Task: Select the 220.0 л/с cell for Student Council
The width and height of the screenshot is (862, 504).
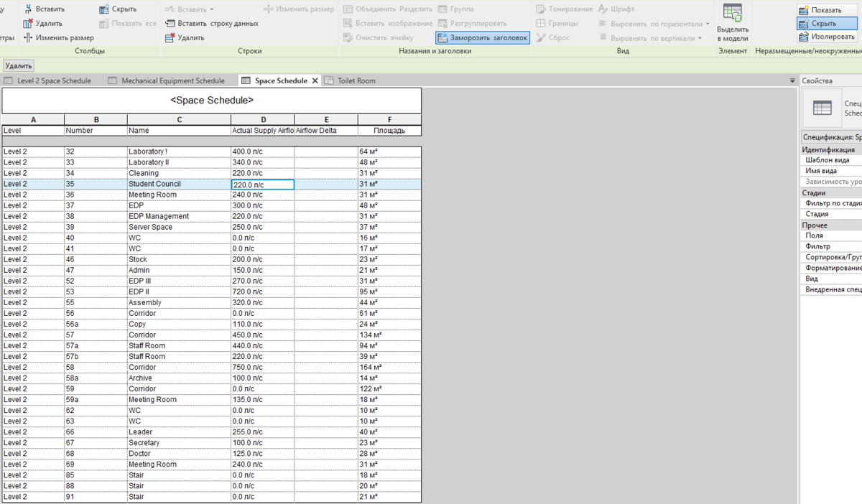Action: click(x=262, y=185)
